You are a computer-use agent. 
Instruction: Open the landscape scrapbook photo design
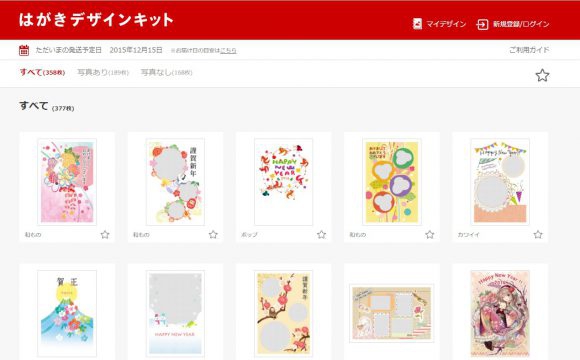click(392, 313)
